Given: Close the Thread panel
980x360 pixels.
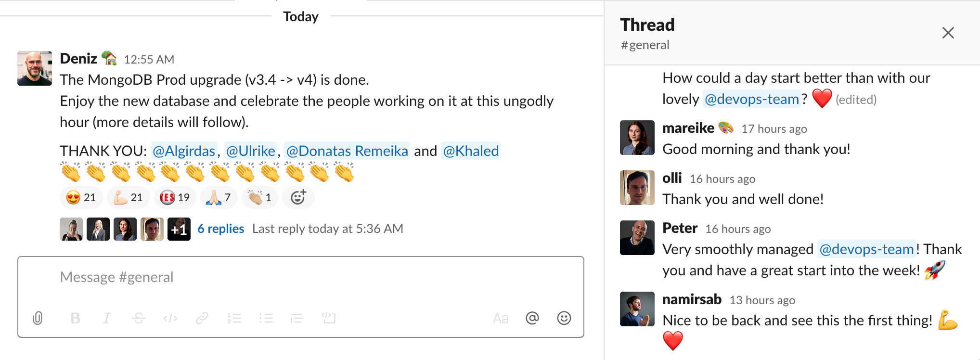Looking at the screenshot, I should pos(948,33).
